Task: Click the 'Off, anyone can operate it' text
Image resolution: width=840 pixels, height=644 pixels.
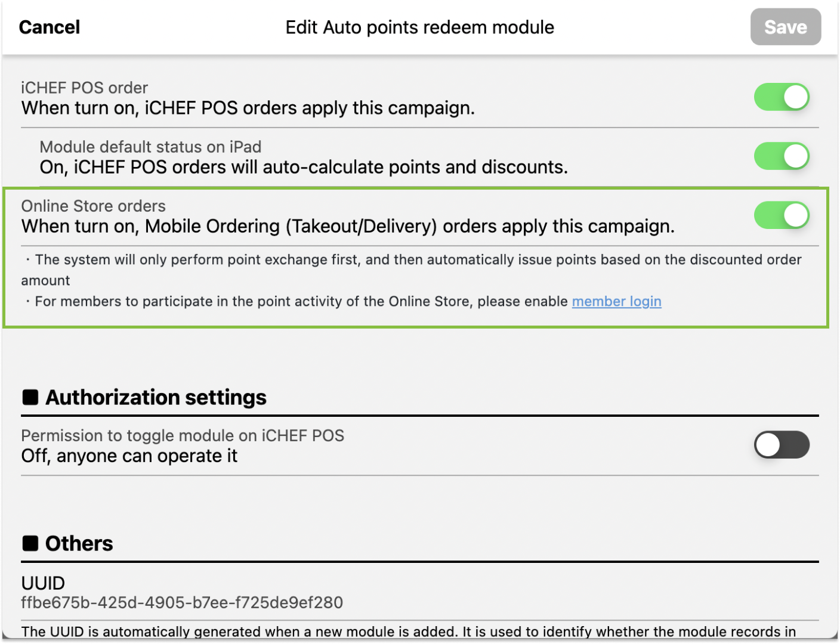Action: (x=129, y=456)
